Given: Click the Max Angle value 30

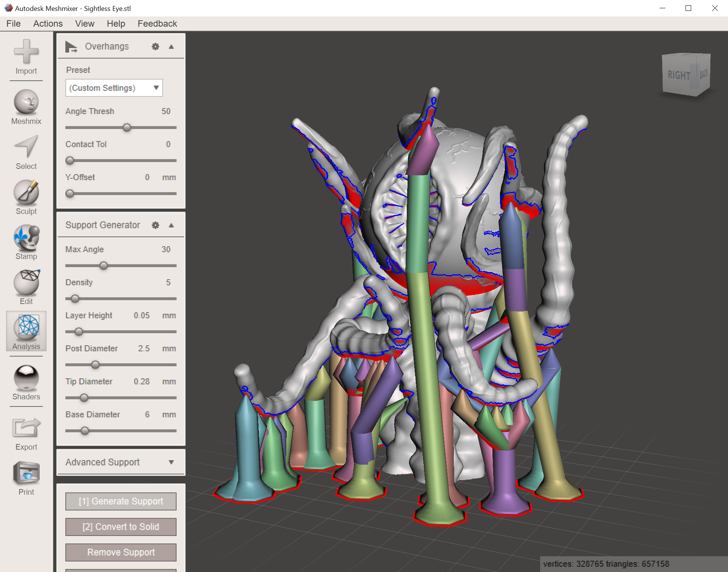Looking at the screenshot, I should tap(166, 249).
